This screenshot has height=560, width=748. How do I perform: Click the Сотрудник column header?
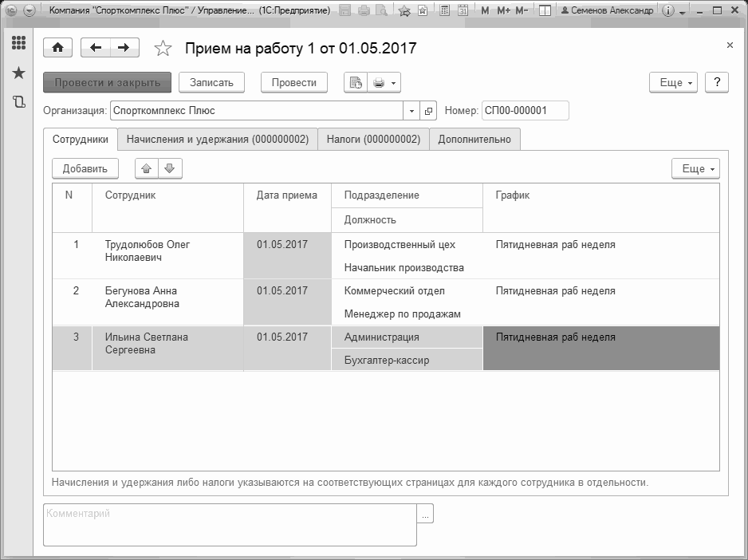(x=167, y=207)
